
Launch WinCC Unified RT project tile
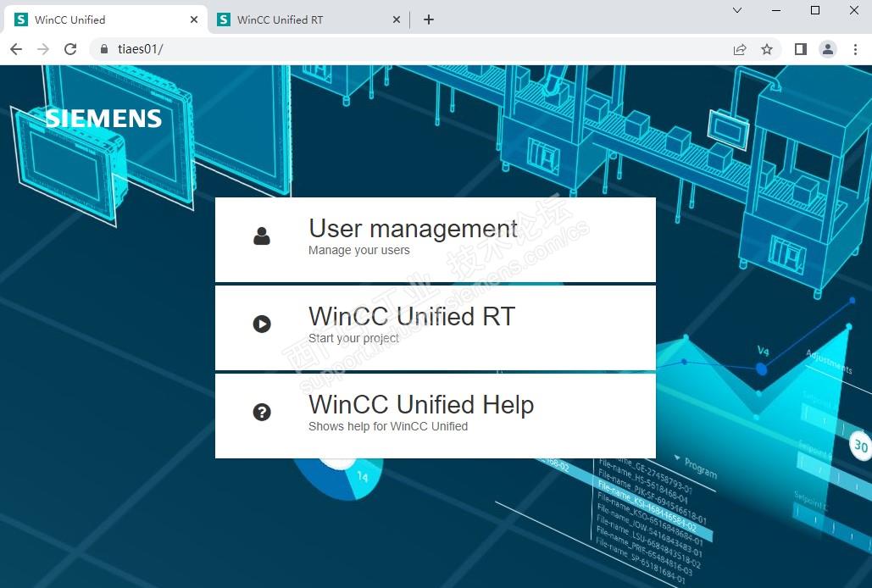[x=436, y=328]
